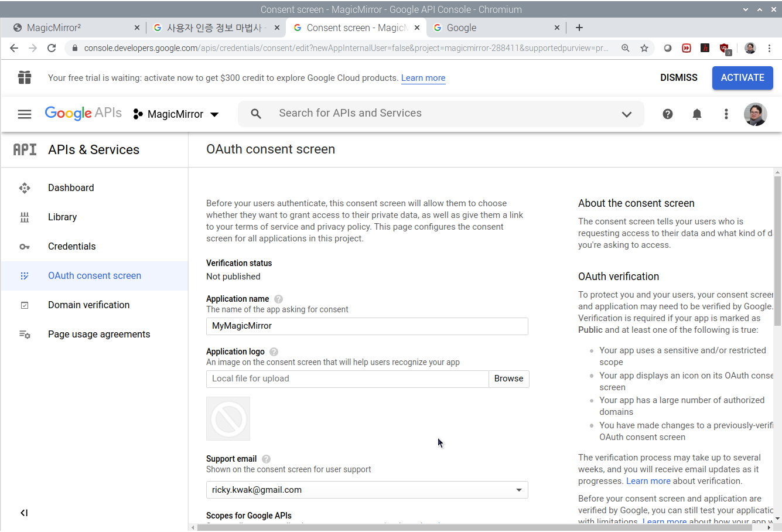Image resolution: width=782 pixels, height=532 pixels.
Task: Open the notifications bell
Action: (x=697, y=114)
